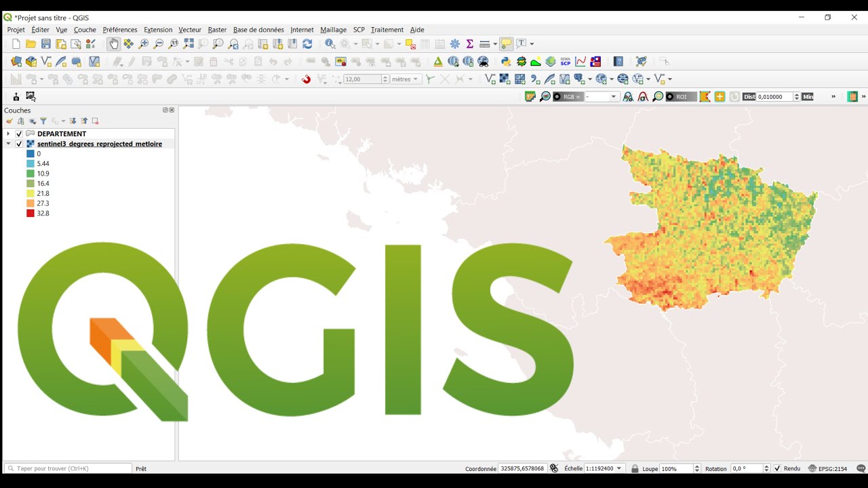Open the Processing Toolbox gear icon

(454, 44)
